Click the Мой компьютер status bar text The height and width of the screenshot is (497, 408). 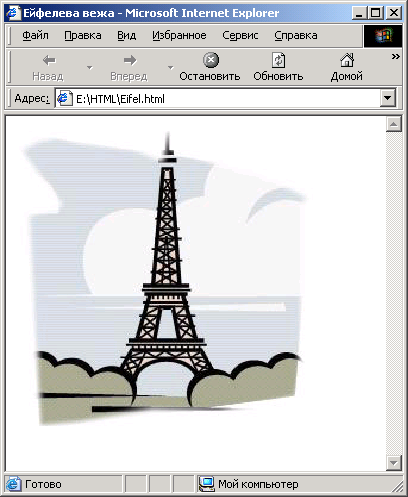[x=258, y=484]
